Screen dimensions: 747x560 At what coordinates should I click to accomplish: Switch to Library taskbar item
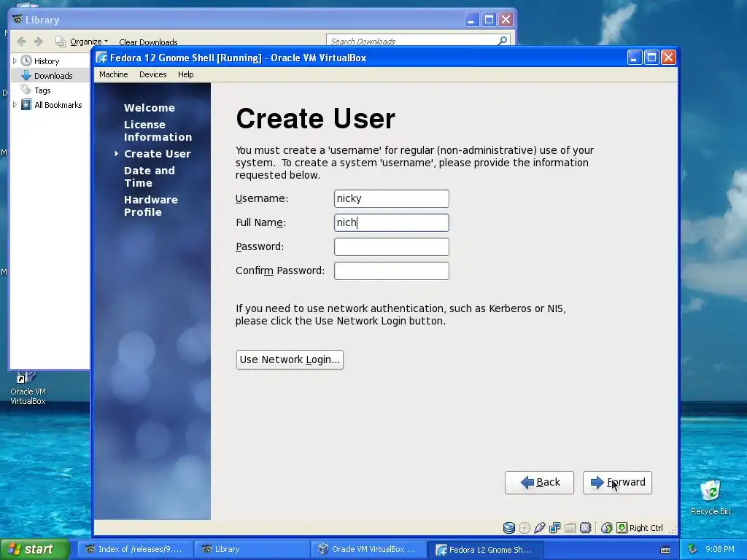tap(252, 550)
